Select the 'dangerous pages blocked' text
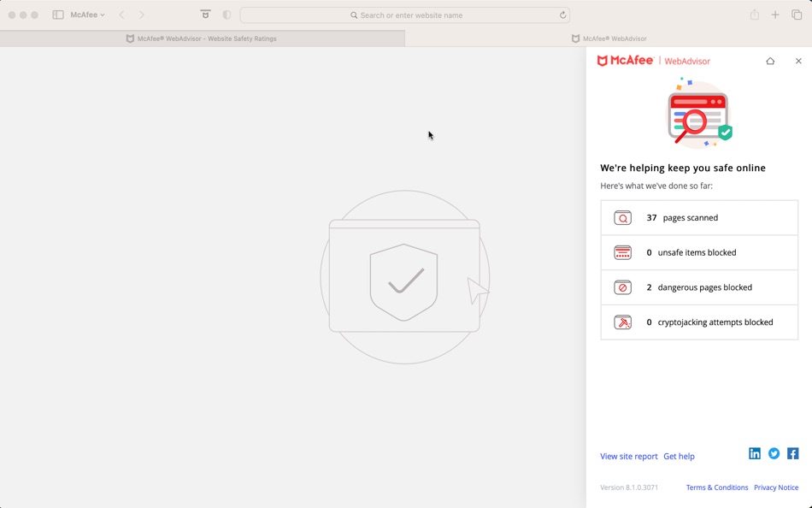The width and height of the screenshot is (812, 508). pos(705,287)
